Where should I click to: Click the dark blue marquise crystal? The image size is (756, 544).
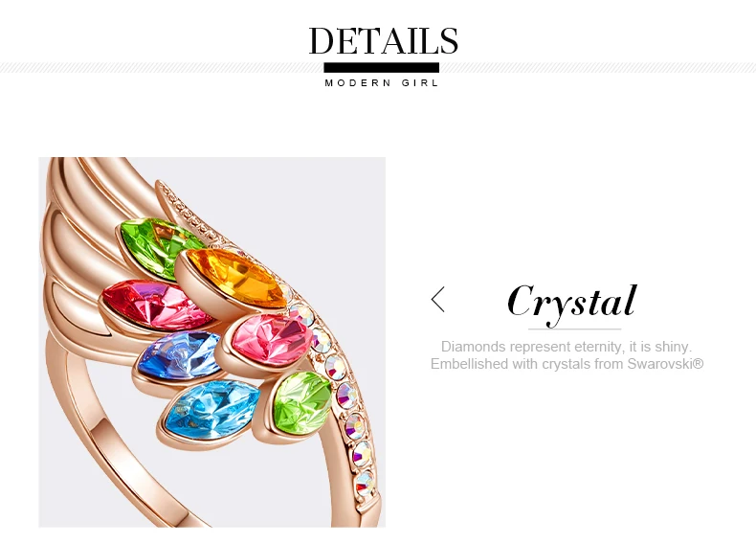tap(179, 354)
